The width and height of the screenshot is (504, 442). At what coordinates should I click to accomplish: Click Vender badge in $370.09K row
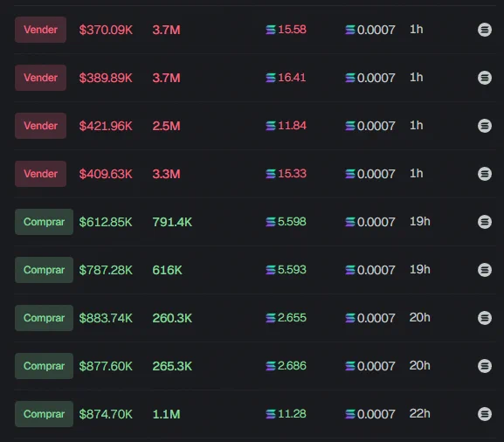[40, 30]
